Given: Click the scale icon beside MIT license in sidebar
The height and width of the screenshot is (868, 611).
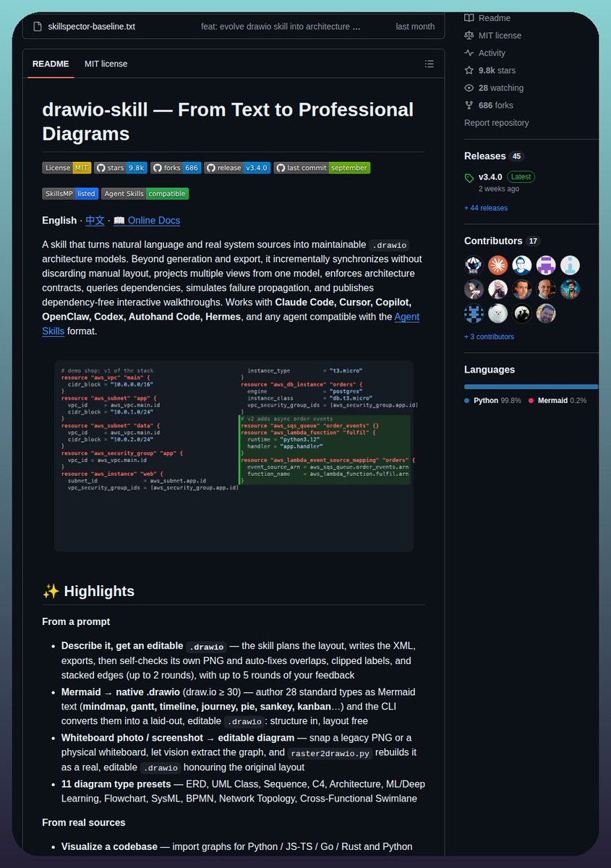Looking at the screenshot, I should 469,35.
